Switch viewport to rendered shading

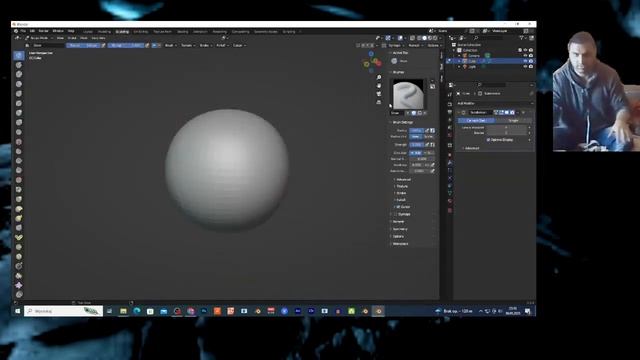[435, 38]
